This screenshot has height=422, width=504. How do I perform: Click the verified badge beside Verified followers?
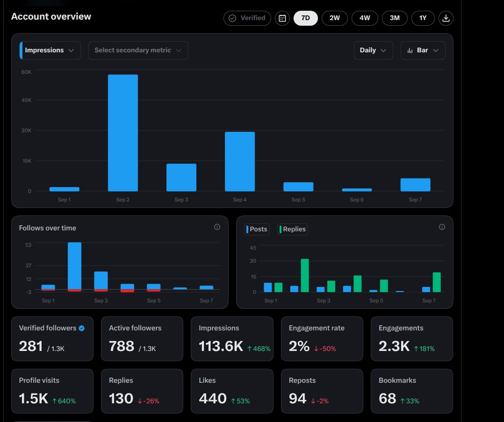(82, 328)
